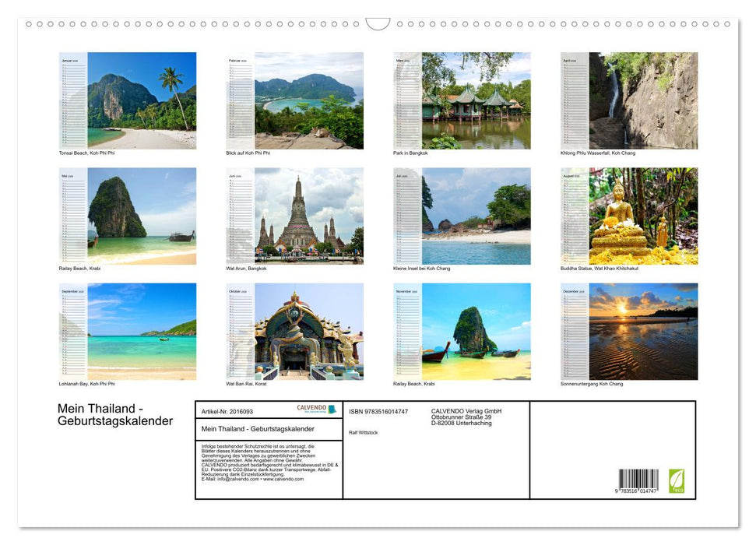Image resolution: width=756 pixels, height=545 pixels.
Task: Click the caption 'Buddha Statue, Wat Khao Khitchakut'
Action: click(x=600, y=268)
